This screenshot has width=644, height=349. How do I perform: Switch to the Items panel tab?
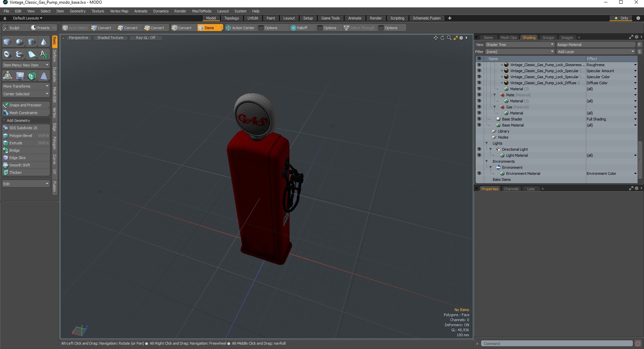coord(488,38)
